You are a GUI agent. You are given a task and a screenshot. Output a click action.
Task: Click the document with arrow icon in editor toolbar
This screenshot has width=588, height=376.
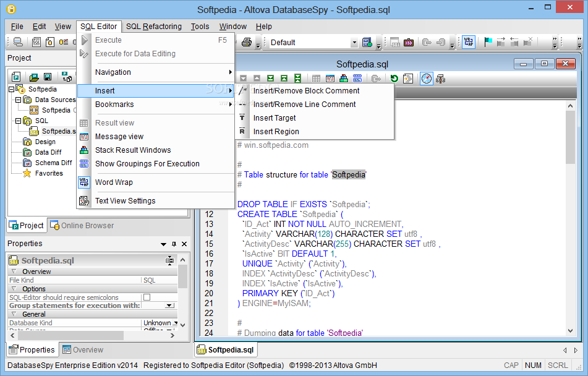(407, 79)
